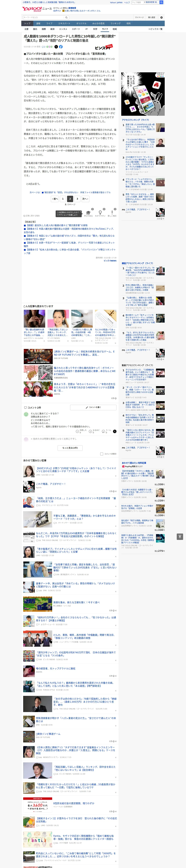Image resolution: width=186 pixels, height=868 pixels.
Task: Go to the next page with 次へ
Action: point(85,199)
